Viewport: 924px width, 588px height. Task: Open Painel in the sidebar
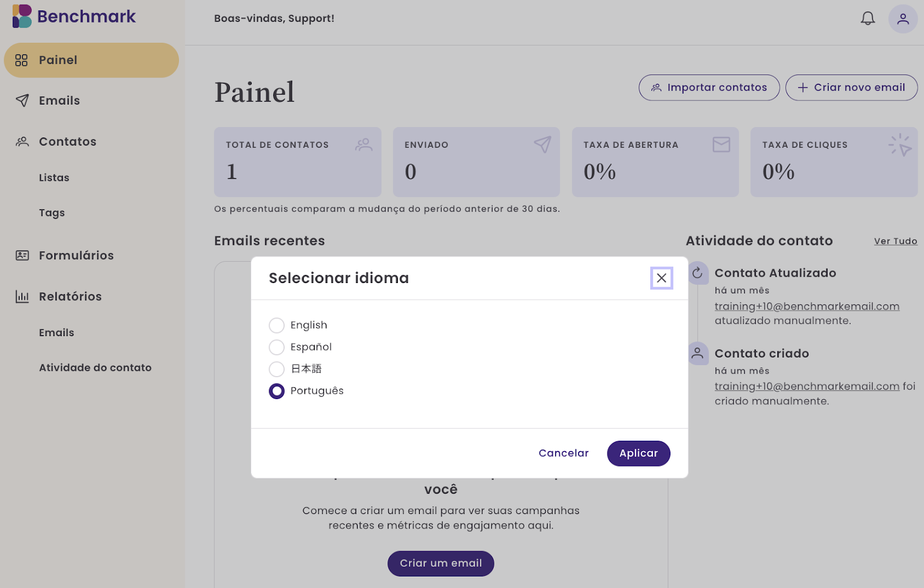(x=91, y=60)
